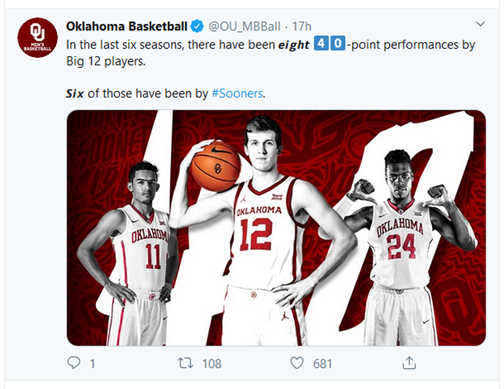Click player number 24 in the photo
This screenshot has height=389, width=504.
[408, 246]
